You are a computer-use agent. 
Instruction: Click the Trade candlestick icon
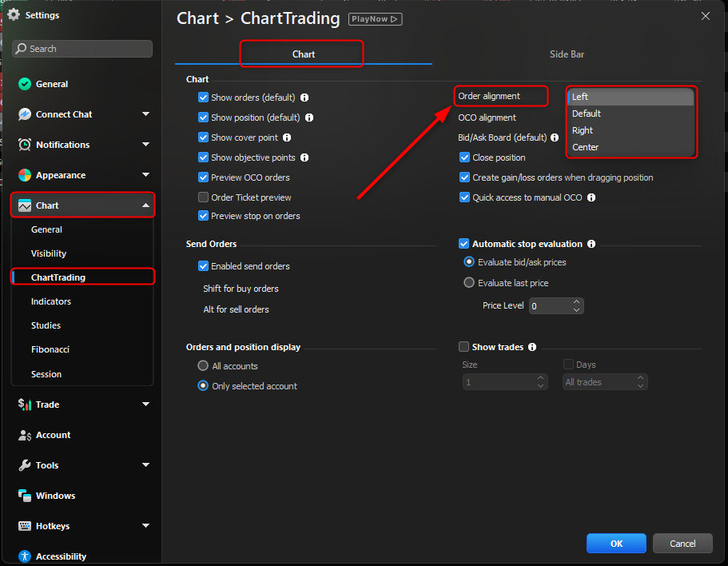(x=25, y=405)
